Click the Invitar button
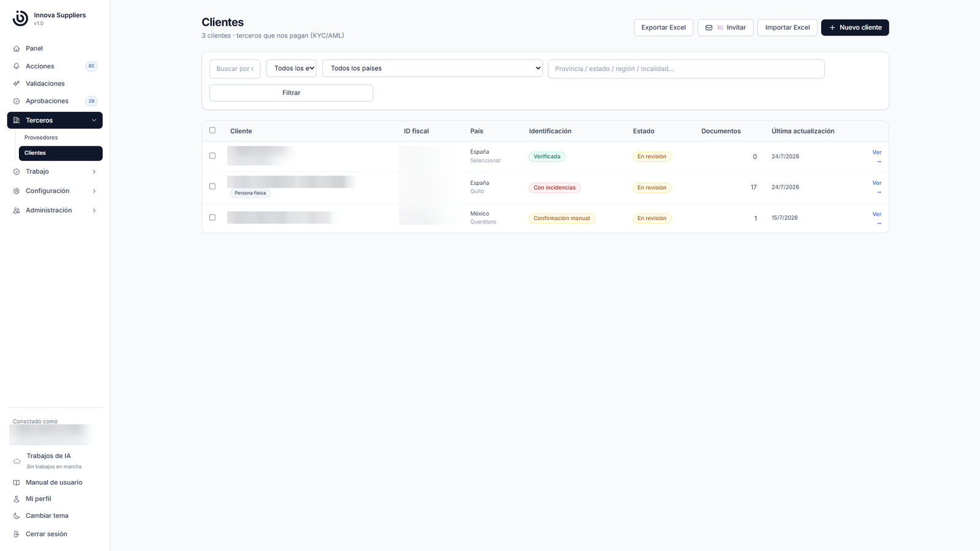980x551 pixels. click(x=725, y=28)
